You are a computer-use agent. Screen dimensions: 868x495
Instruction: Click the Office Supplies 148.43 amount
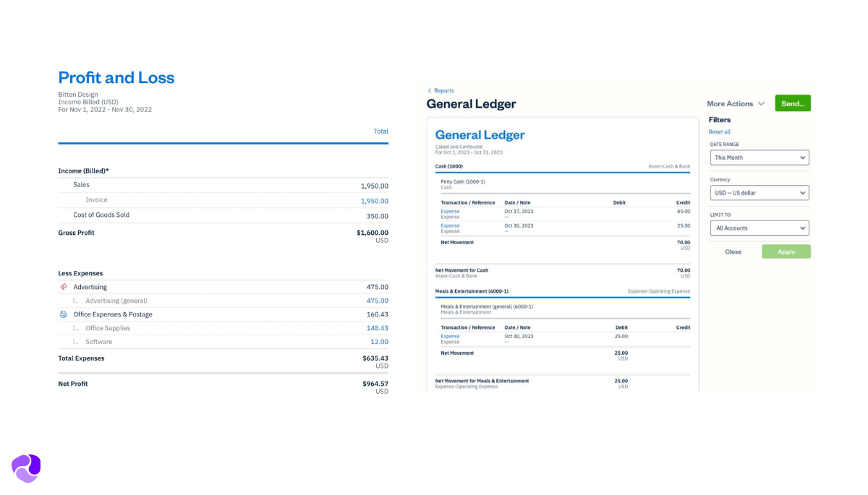pos(377,328)
